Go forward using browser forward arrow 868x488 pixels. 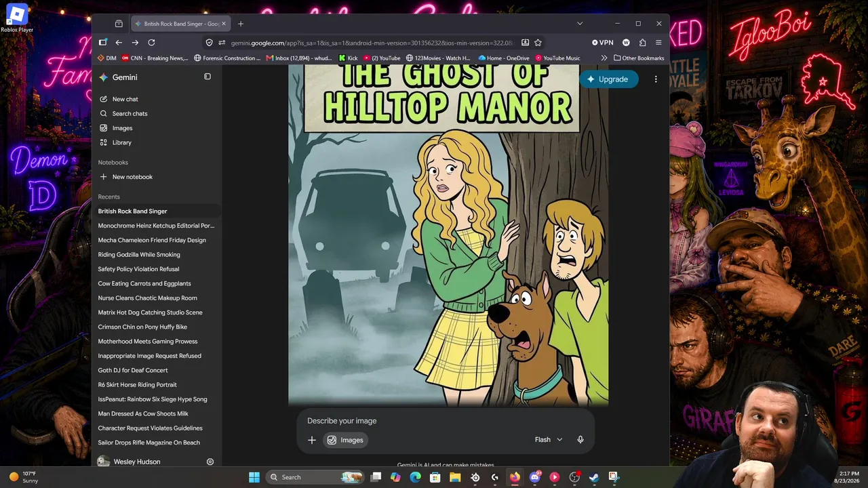(135, 43)
